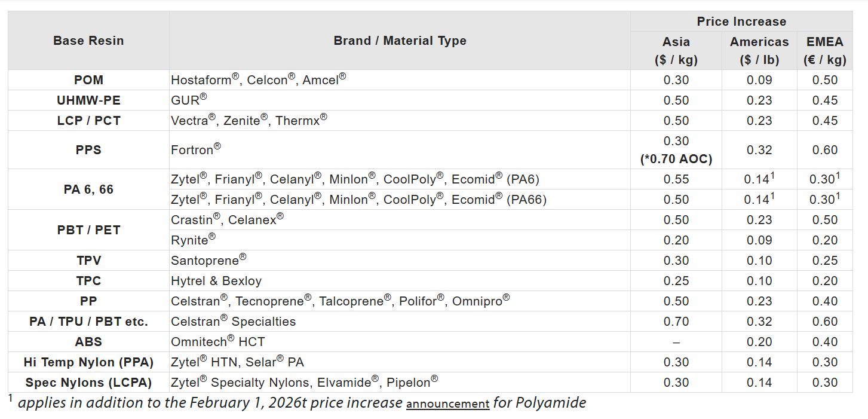Image resolution: width=868 pixels, height=419 pixels.
Task: Click the PA 6, 66 base resin cell
Action: [x=88, y=189]
